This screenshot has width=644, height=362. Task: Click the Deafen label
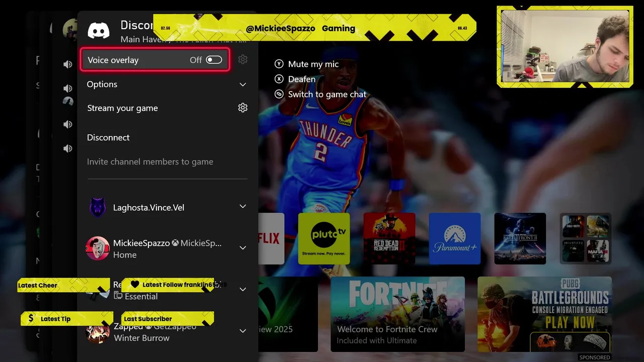tap(302, 79)
